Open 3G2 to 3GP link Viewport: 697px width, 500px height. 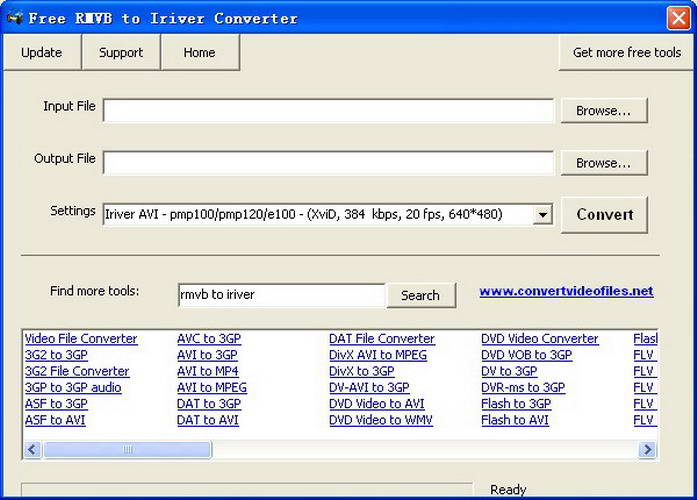[56, 355]
